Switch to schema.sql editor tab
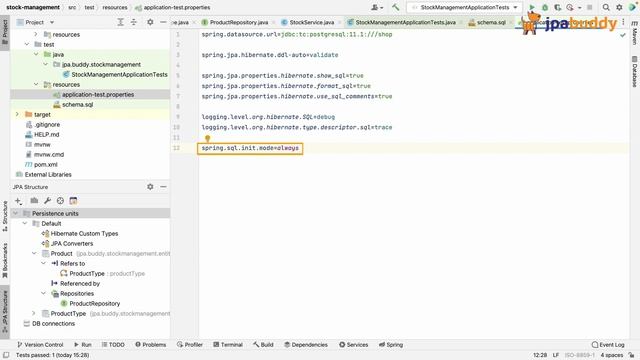640x360 pixels. pos(487,22)
